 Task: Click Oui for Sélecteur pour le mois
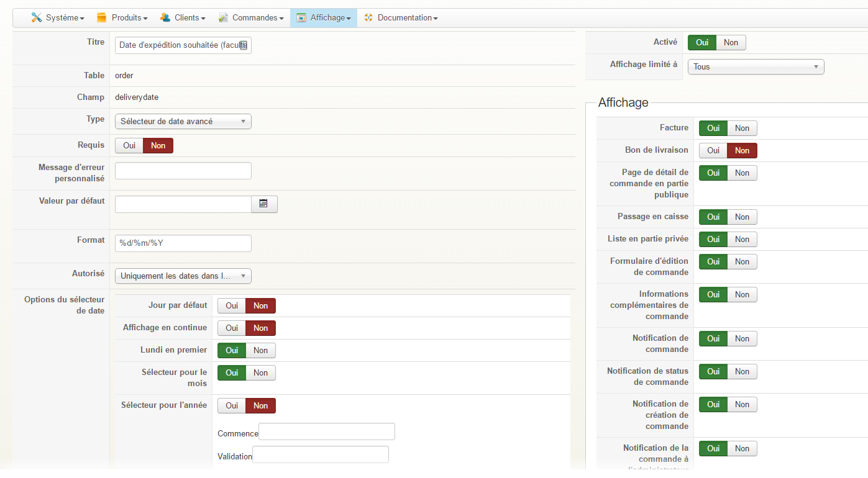(x=232, y=372)
